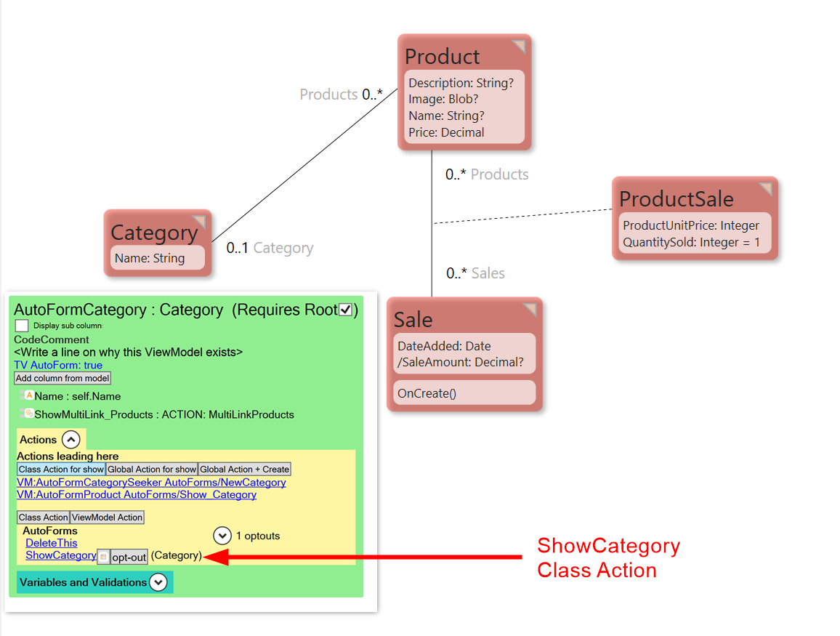The height and width of the screenshot is (636, 840).
Task: Click the Product class corner fold icon
Action: tap(518, 47)
